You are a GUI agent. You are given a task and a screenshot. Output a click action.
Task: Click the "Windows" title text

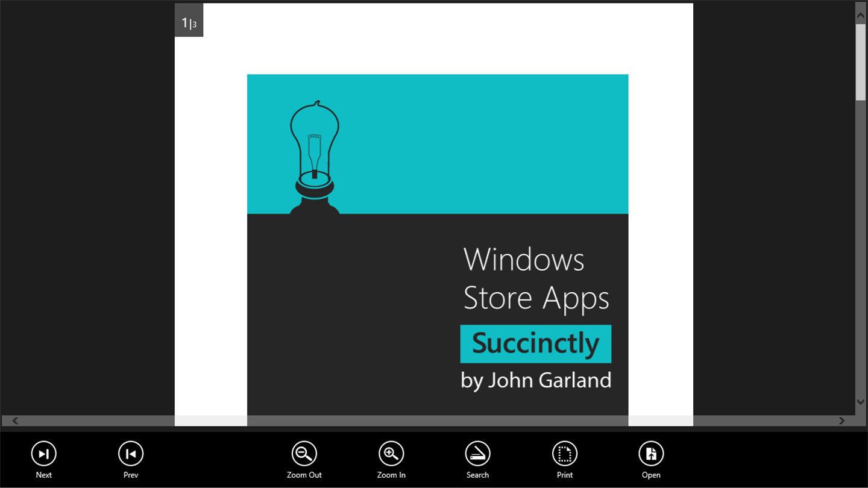point(524,260)
